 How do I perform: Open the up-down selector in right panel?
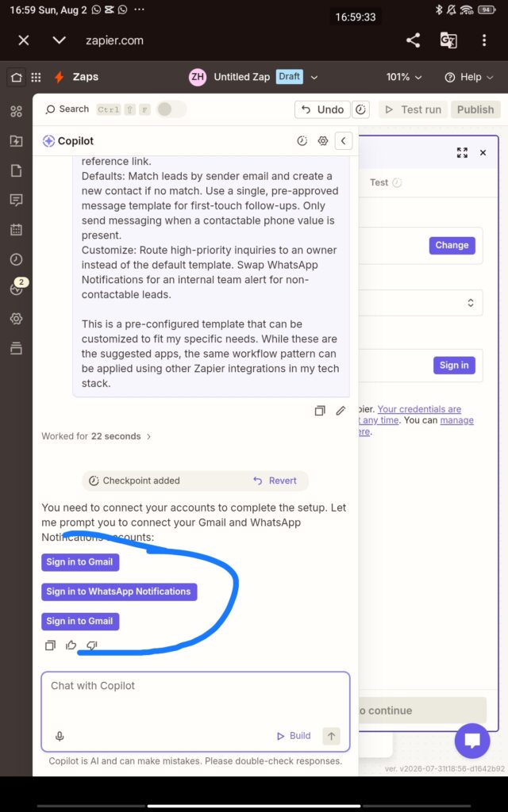coord(470,302)
